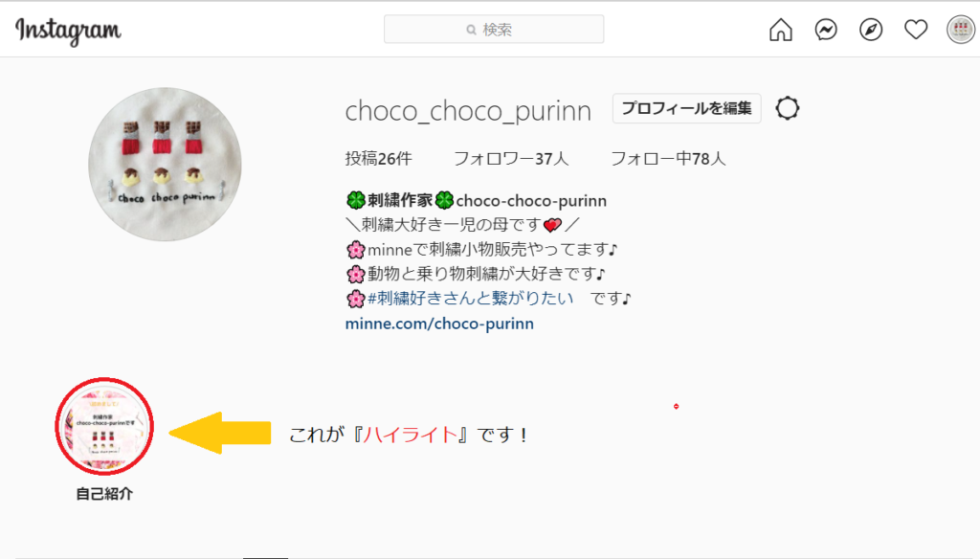Open the heart activity notifications icon
The height and width of the screenshot is (559, 980).
(x=916, y=30)
